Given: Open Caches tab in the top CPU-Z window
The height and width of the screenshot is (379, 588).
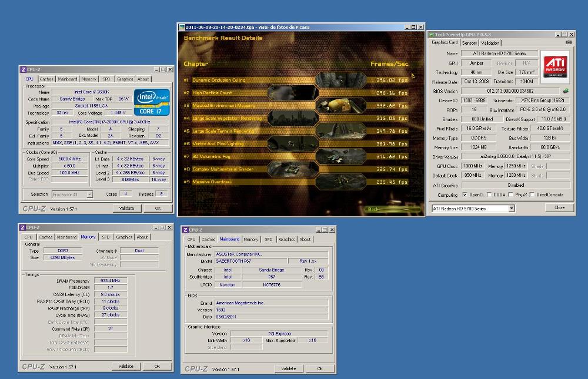Looking at the screenshot, I should point(46,79).
